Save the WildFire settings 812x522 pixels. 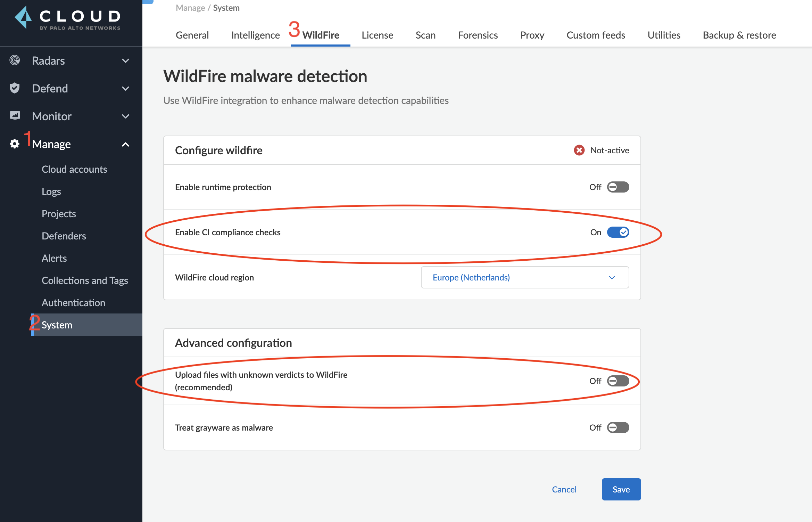pyautogui.click(x=621, y=489)
